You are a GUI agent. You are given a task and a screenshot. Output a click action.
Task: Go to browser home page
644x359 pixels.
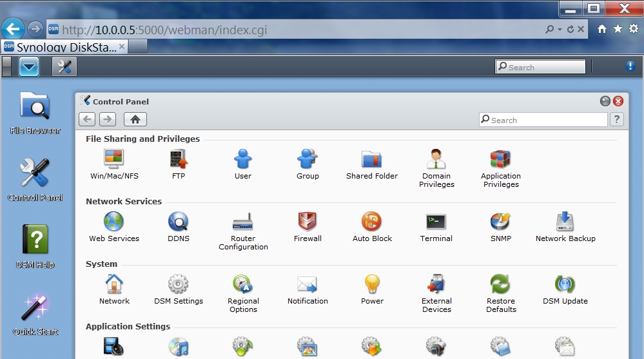point(602,29)
